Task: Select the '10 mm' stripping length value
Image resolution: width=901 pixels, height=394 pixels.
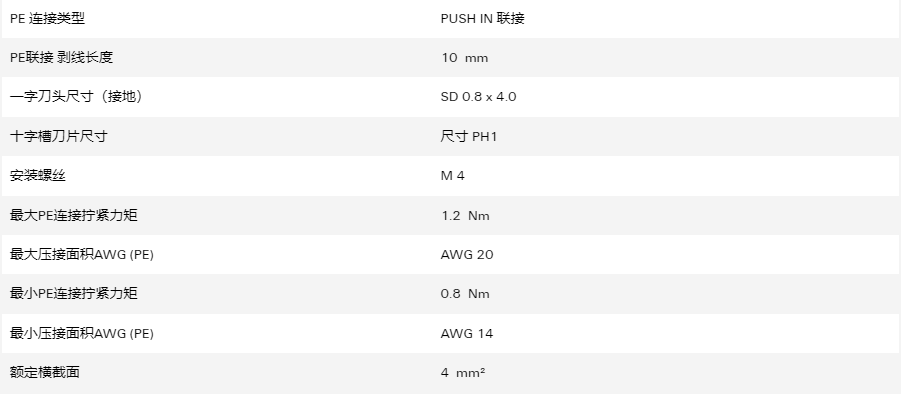Action: coord(464,58)
